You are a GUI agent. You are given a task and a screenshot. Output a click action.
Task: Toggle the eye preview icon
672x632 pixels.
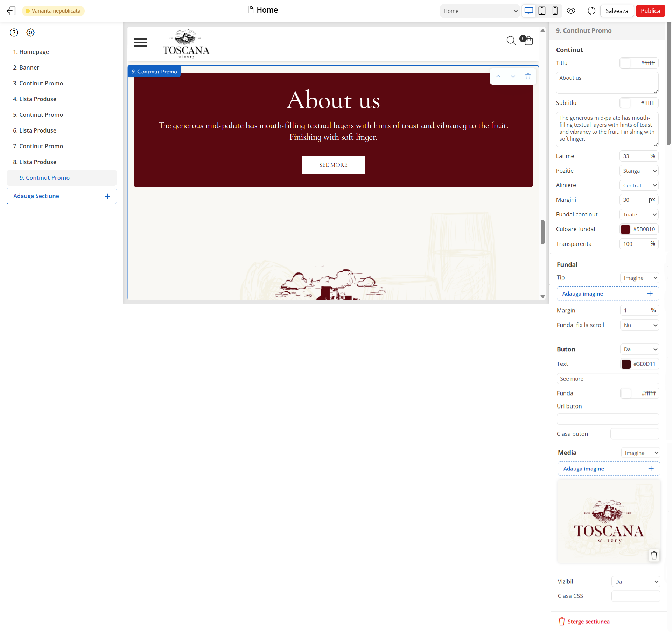tap(571, 11)
